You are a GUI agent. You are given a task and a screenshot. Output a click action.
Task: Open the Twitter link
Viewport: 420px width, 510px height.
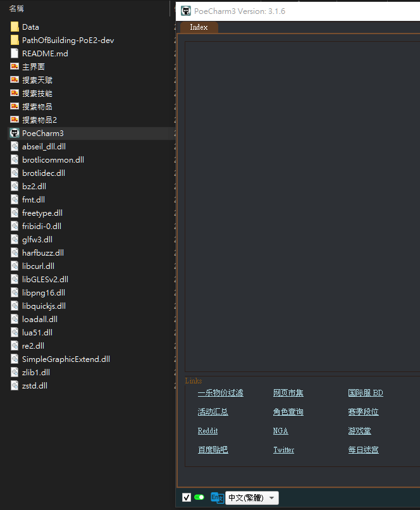(283, 450)
